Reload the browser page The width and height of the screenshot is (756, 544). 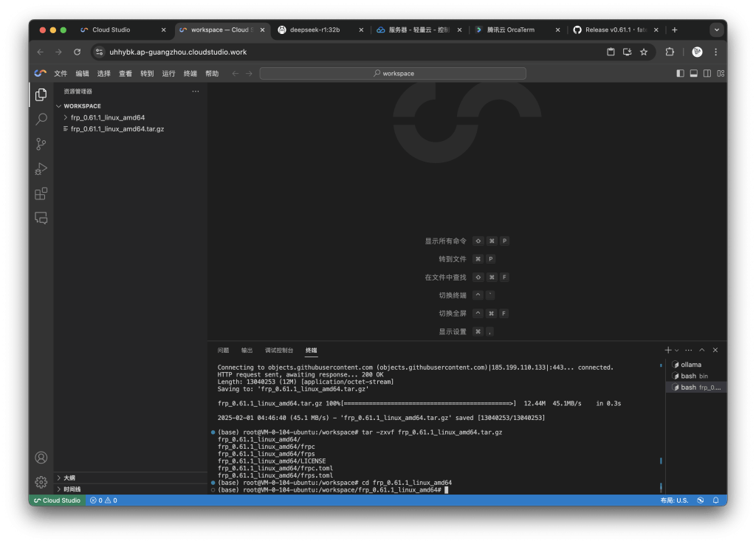pyautogui.click(x=77, y=52)
